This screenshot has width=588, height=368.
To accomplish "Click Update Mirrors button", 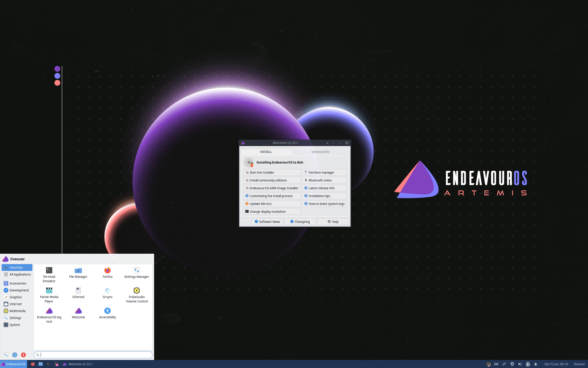I will [272, 204].
